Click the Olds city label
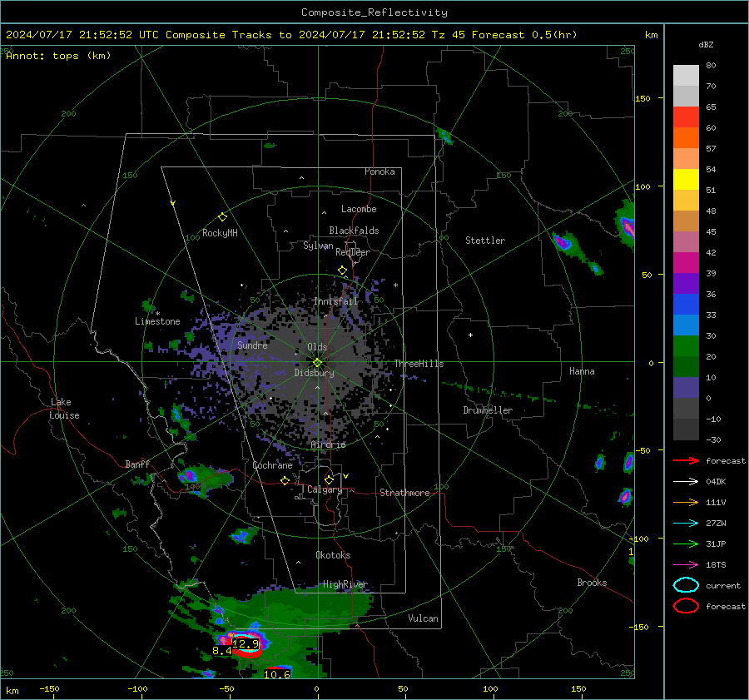Screen dimensions: 749x700 point(317,347)
